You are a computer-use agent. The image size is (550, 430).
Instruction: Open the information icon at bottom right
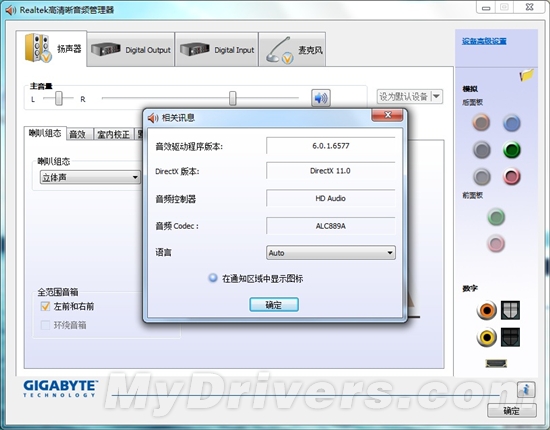pos(526,389)
